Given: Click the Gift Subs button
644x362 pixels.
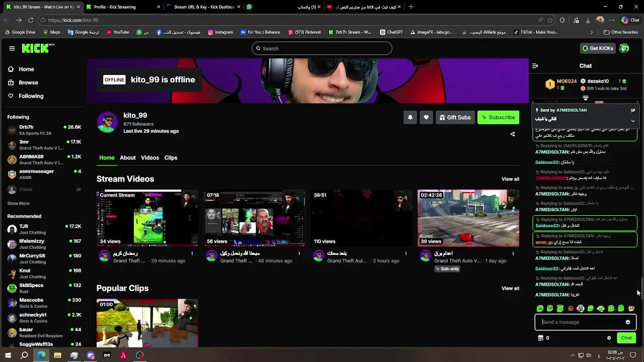Looking at the screenshot, I should 455,117.
